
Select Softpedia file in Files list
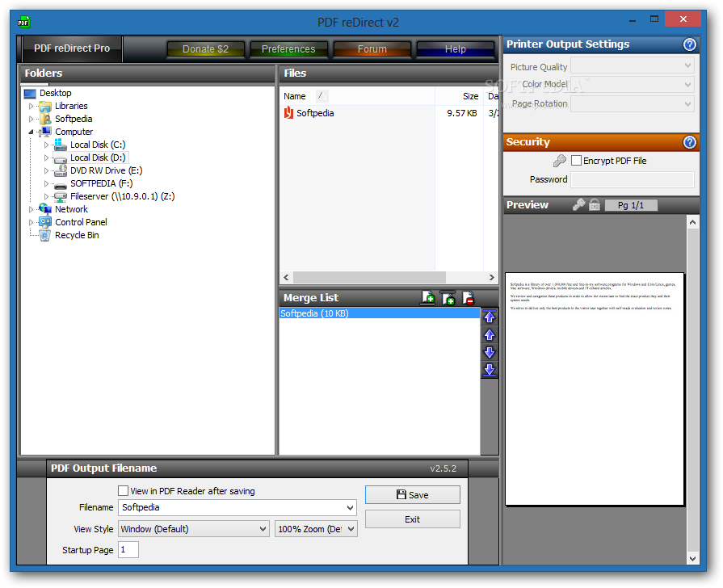[x=315, y=113]
